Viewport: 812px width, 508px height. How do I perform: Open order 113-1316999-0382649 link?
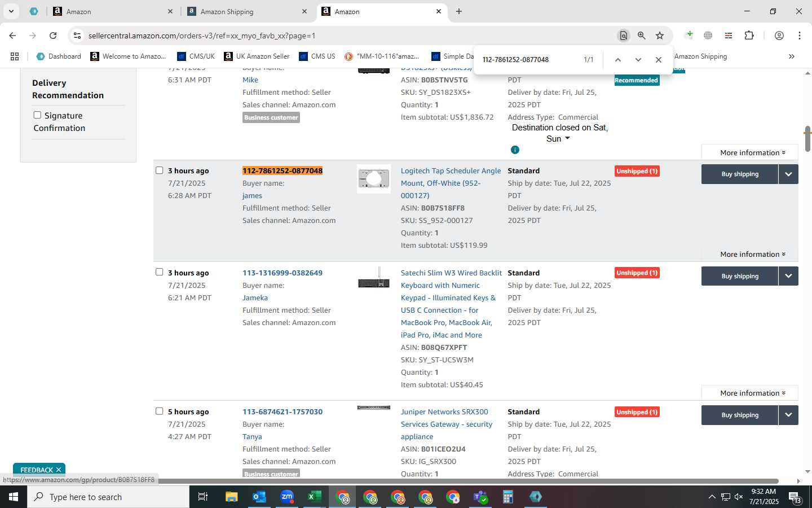click(x=283, y=273)
